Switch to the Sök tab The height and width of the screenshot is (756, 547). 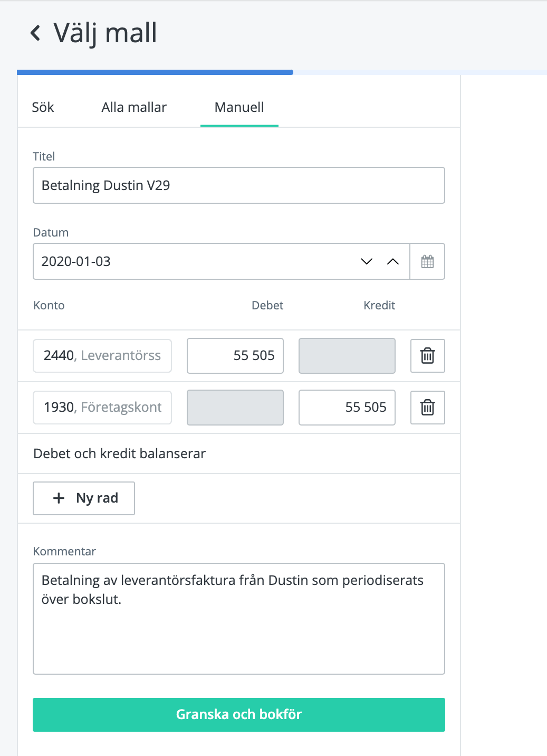tap(43, 107)
